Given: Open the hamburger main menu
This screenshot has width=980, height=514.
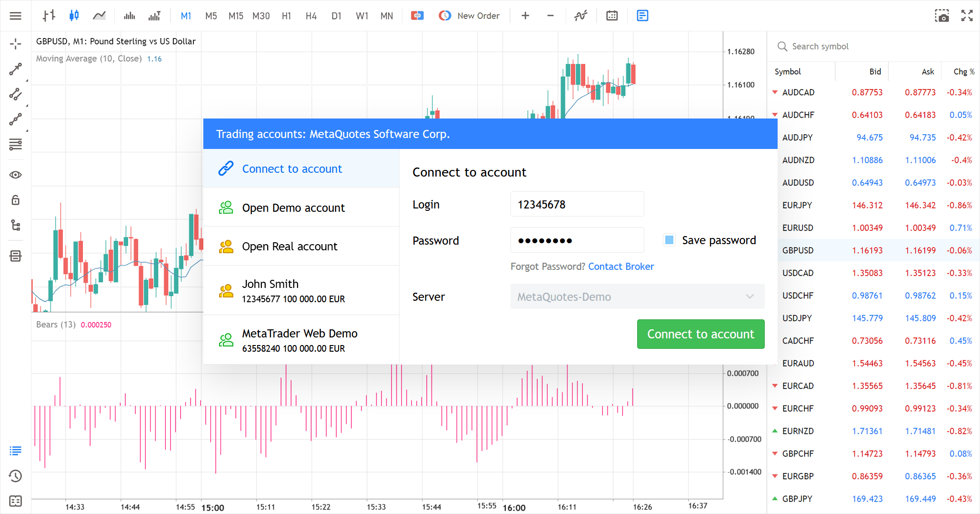Looking at the screenshot, I should coord(15,16).
